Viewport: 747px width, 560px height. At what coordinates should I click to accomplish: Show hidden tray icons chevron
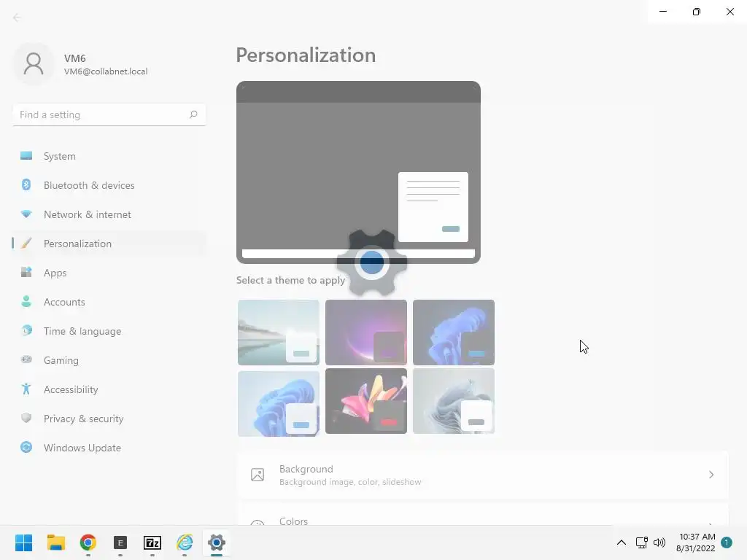[x=622, y=542]
